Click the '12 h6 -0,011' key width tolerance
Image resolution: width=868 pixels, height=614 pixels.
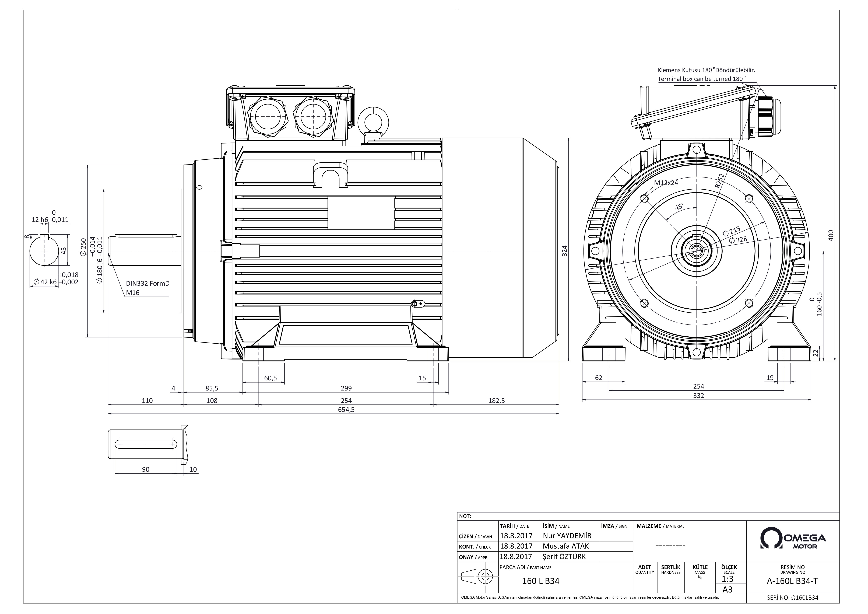tap(50, 216)
